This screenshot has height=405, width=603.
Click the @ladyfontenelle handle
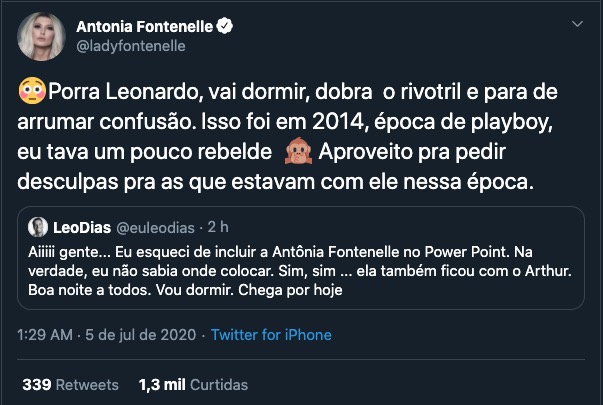pyautogui.click(x=130, y=46)
